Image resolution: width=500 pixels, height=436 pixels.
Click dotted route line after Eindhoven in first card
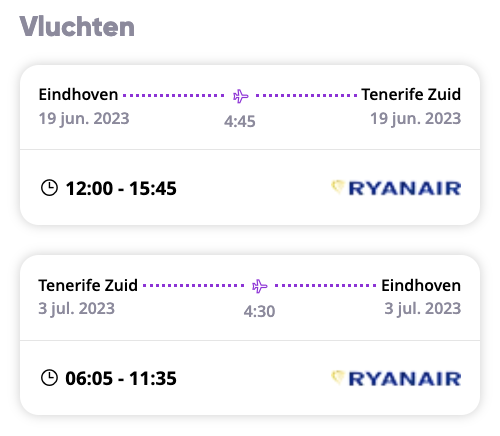click(x=174, y=96)
